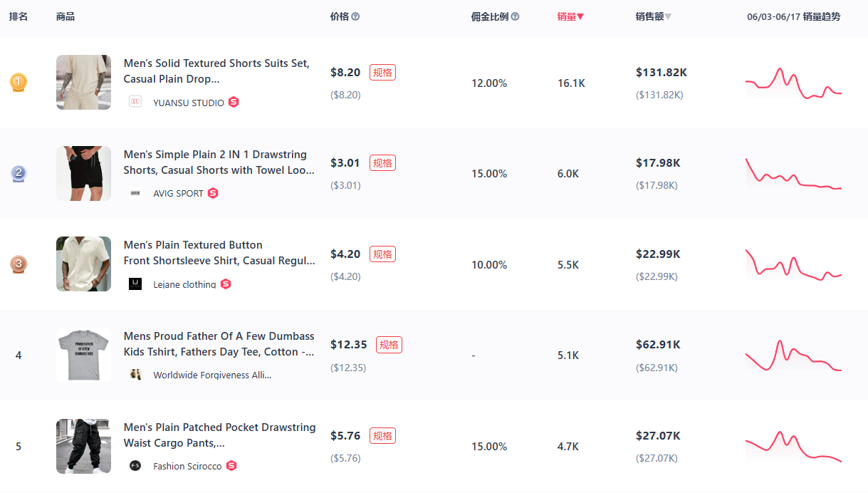Click the price column help icon

pyautogui.click(x=355, y=16)
